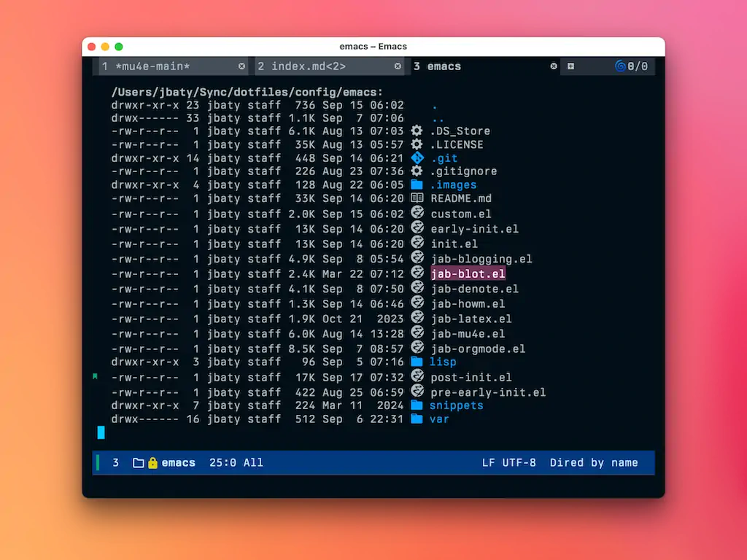The height and width of the screenshot is (560, 747).
Task: Switch to the *mu4e-main* tab
Action: coord(152,66)
